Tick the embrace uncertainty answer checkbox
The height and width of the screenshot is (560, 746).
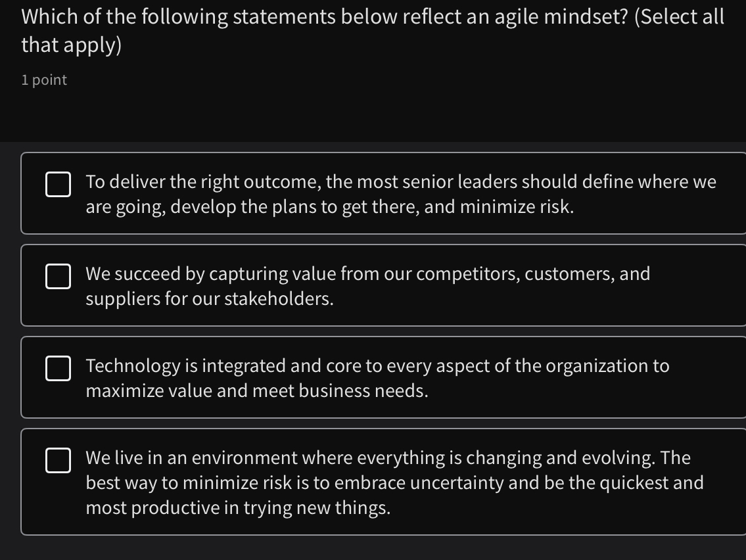tap(58, 461)
